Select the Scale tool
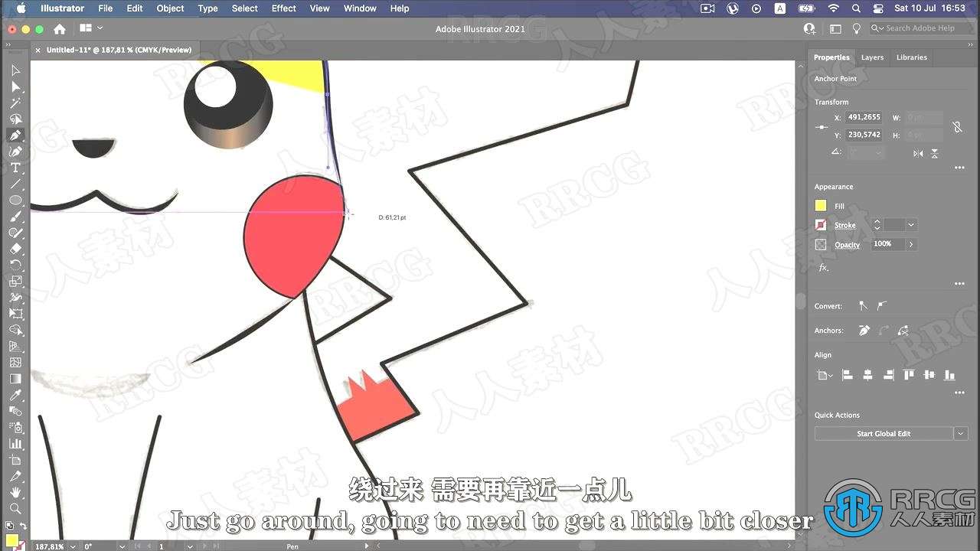 coord(15,282)
